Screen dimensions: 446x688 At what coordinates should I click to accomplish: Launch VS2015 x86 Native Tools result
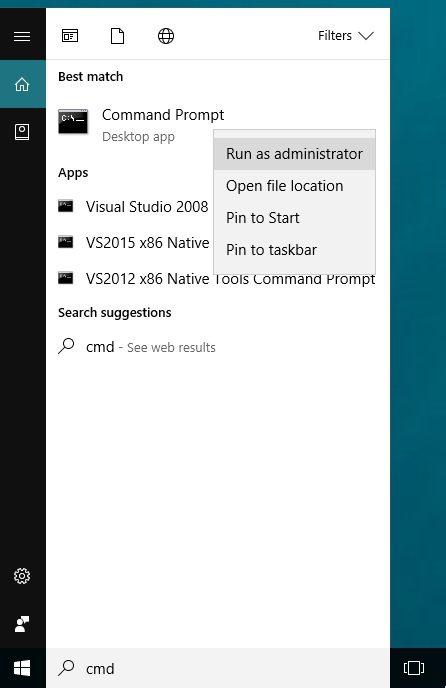130,243
